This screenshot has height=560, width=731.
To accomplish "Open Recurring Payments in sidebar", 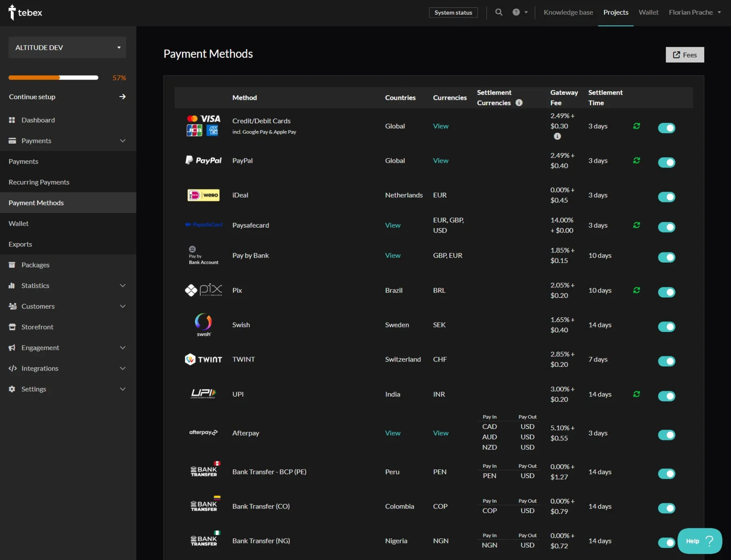I will tap(39, 182).
